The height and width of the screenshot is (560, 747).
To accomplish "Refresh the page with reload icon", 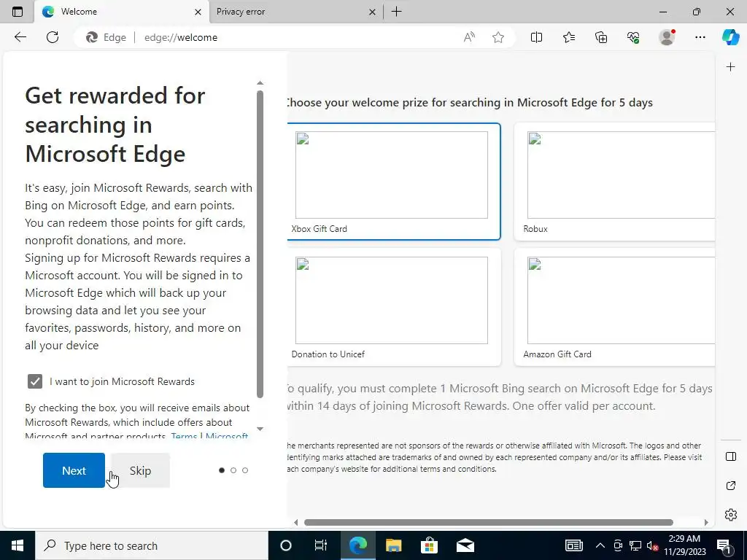I will 53,37.
